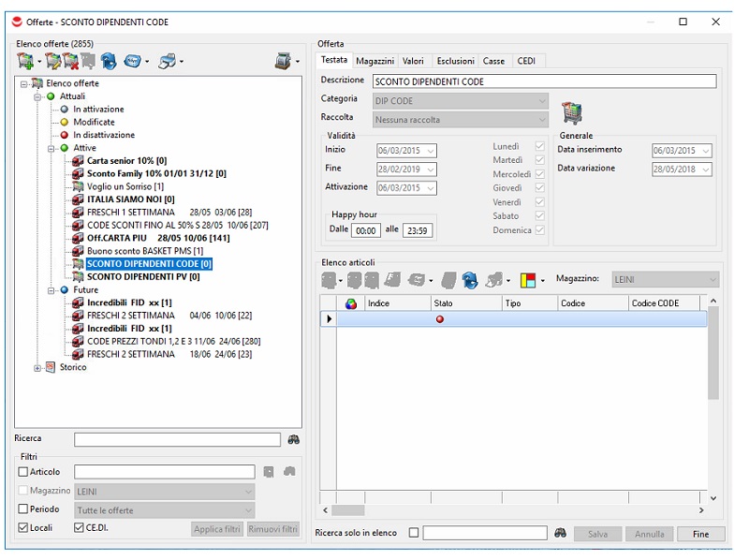Screen dimensions: 749x560
Task: Click the edit offer pencil icon
Action: point(52,62)
